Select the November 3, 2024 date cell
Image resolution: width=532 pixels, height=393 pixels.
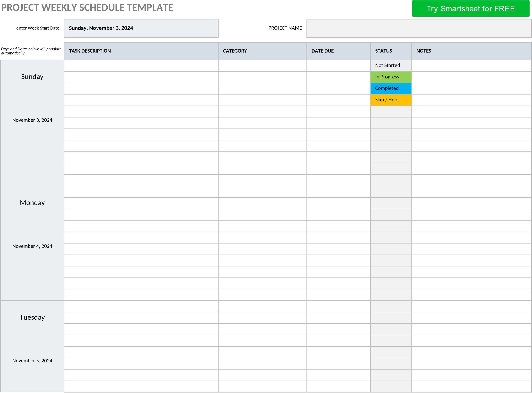tap(32, 120)
